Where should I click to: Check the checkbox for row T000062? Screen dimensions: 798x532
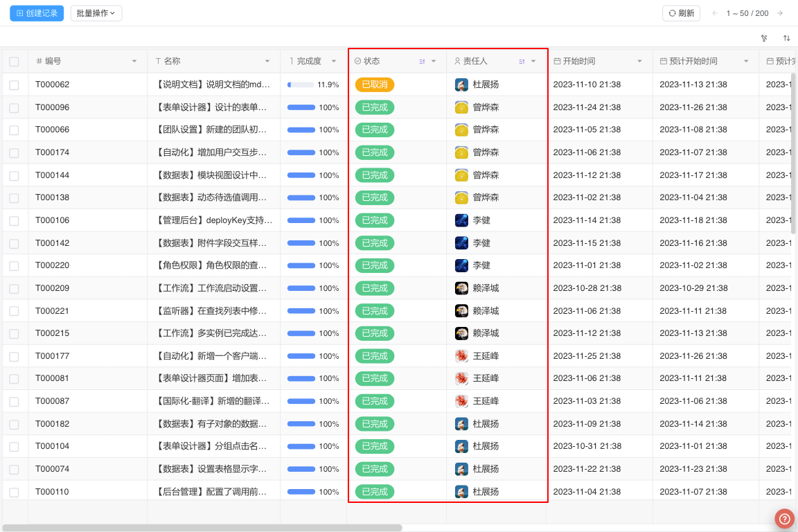point(14,84)
